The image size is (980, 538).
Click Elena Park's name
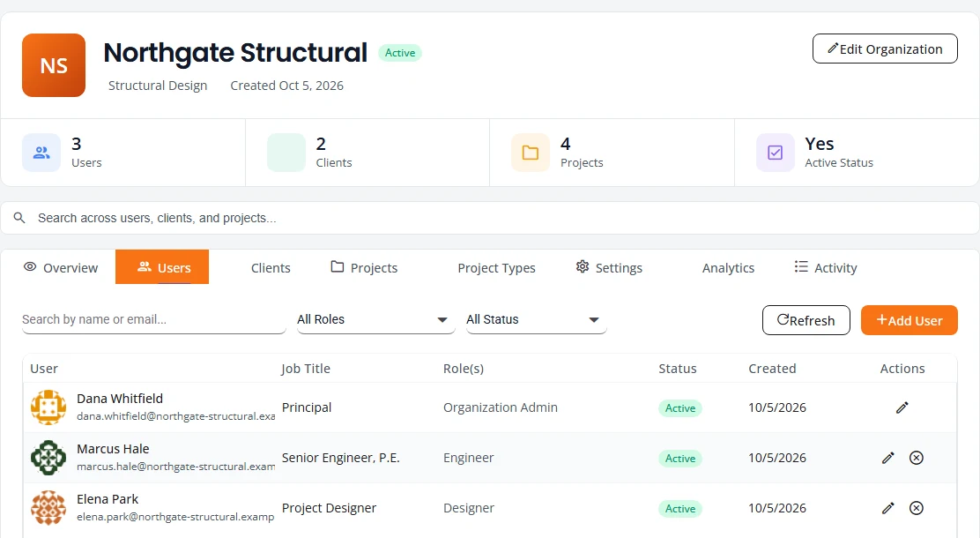tap(108, 499)
